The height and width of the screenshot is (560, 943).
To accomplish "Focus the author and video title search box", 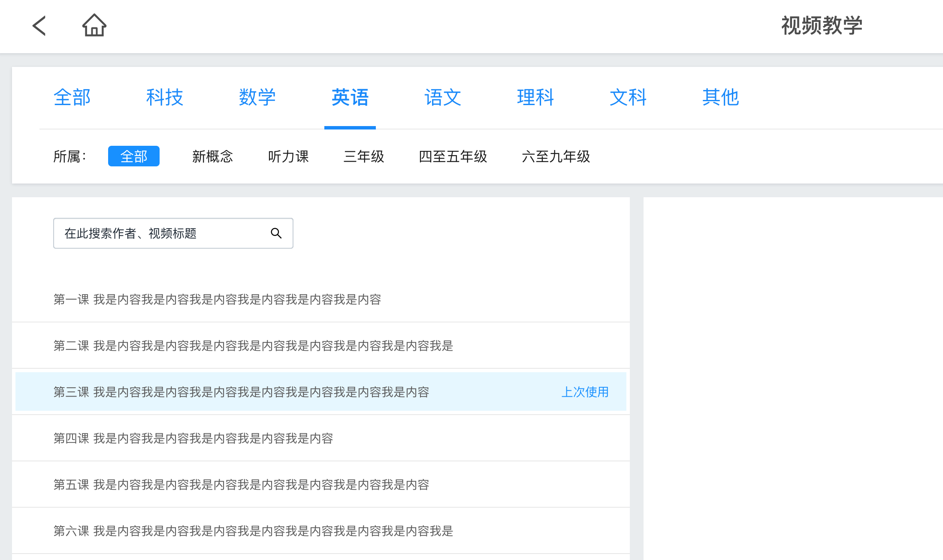I will (x=163, y=233).
